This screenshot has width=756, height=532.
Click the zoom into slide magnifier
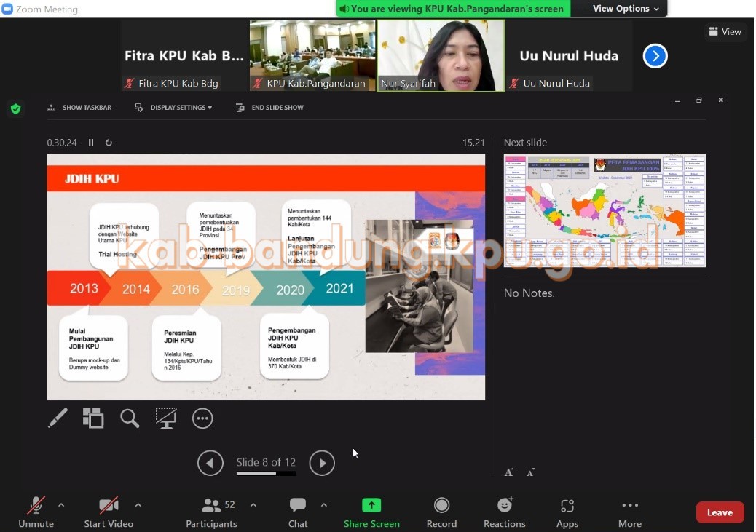click(130, 418)
